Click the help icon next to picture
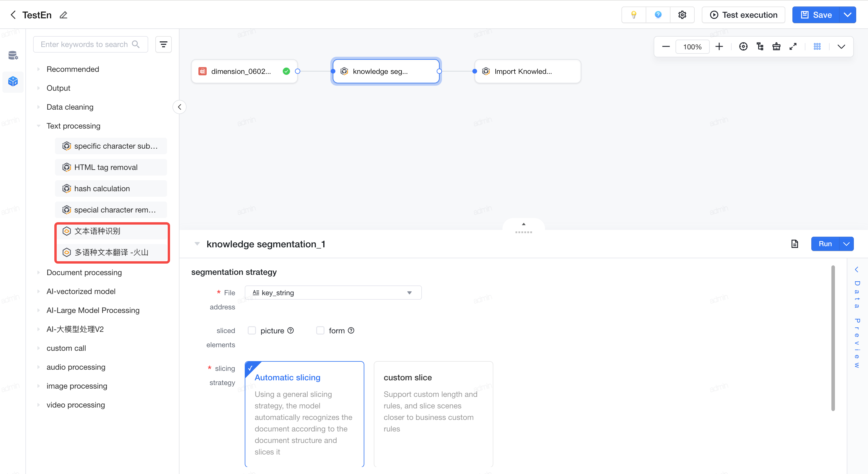Viewport: 868px width, 474px height. (x=291, y=330)
